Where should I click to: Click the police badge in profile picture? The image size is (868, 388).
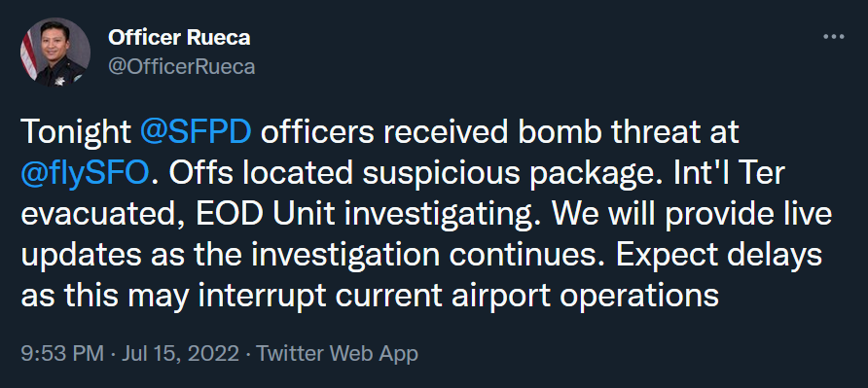pyautogui.click(x=59, y=82)
